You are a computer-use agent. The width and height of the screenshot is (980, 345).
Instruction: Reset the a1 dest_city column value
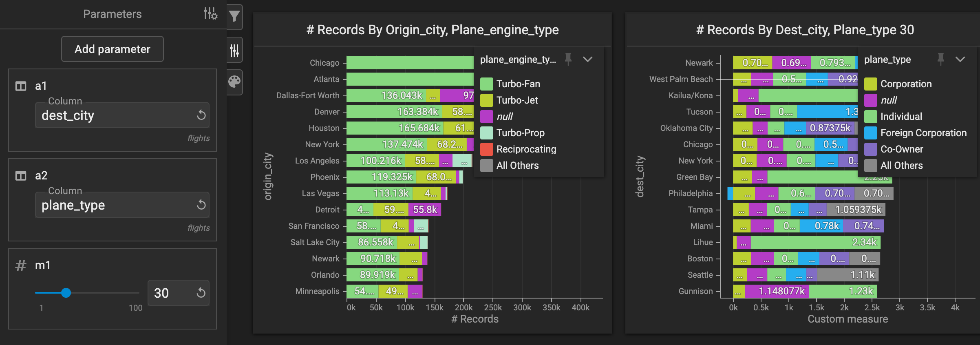point(201,115)
